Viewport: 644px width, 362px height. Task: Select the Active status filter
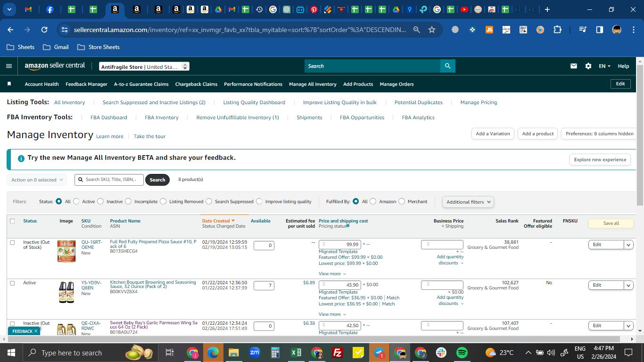tap(76, 201)
